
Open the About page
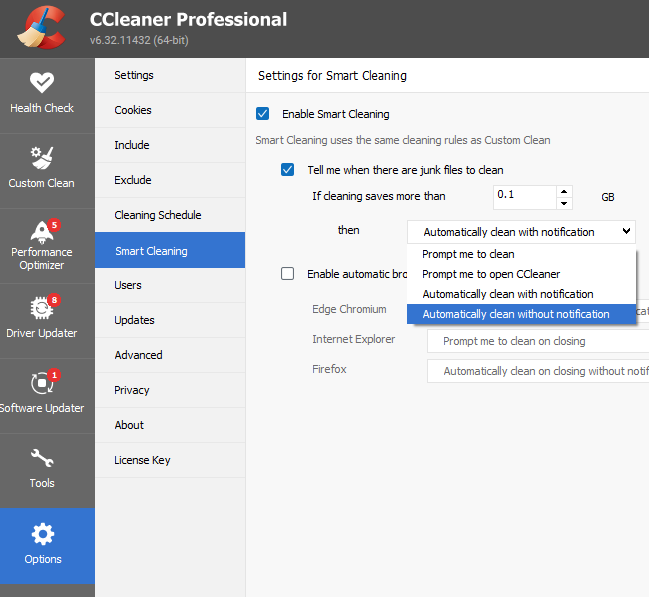click(x=170, y=425)
